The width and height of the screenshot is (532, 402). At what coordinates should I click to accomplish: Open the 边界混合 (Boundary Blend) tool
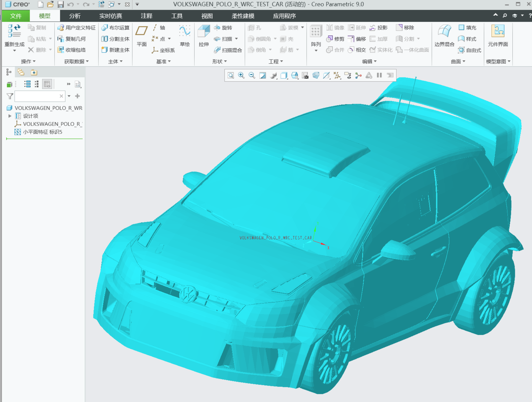444,35
